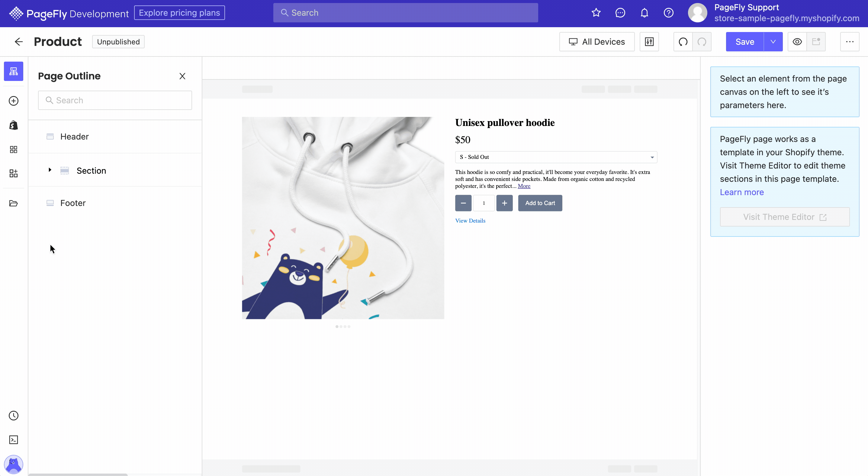This screenshot has width=868, height=476.
Task: Click the hoodie product image
Action: (343, 218)
